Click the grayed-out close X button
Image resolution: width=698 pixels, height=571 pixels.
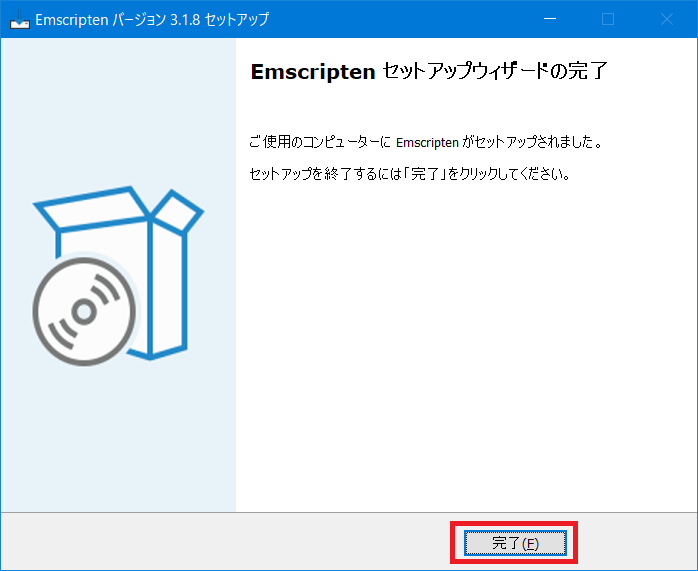coord(667,19)
